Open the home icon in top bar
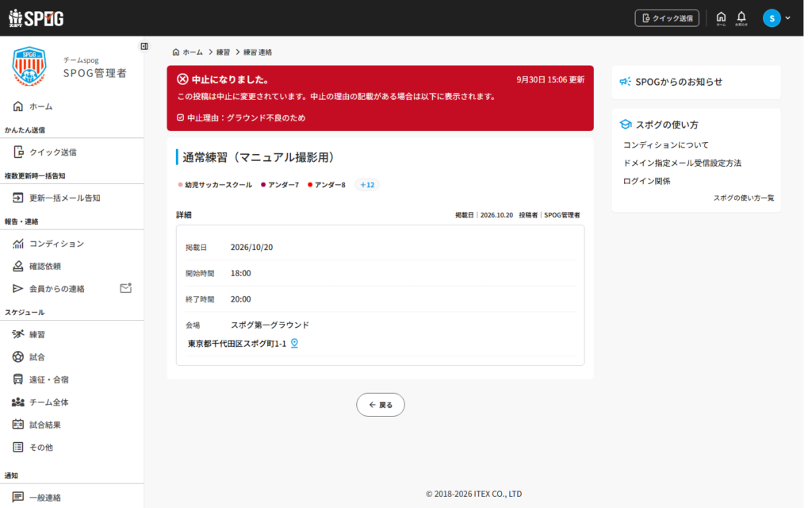 721,18
